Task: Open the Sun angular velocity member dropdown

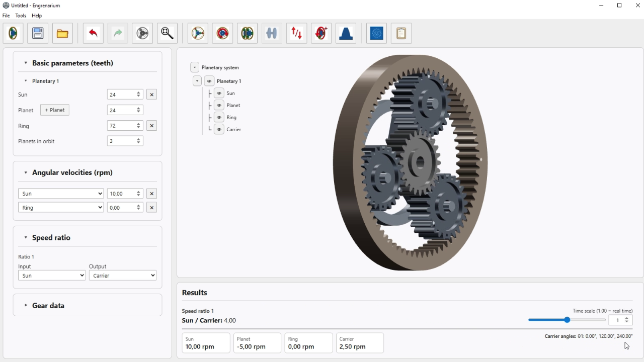Action: pyautogui.click(x=61, y=194)
